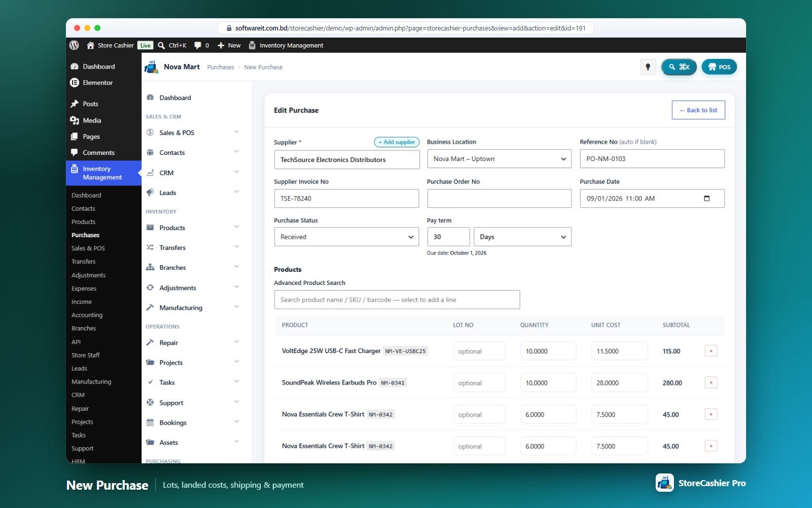The width and height of the screenshot is (812, 508).
Task: Click the Advanced Product Search field
Action: click(397, 300)
